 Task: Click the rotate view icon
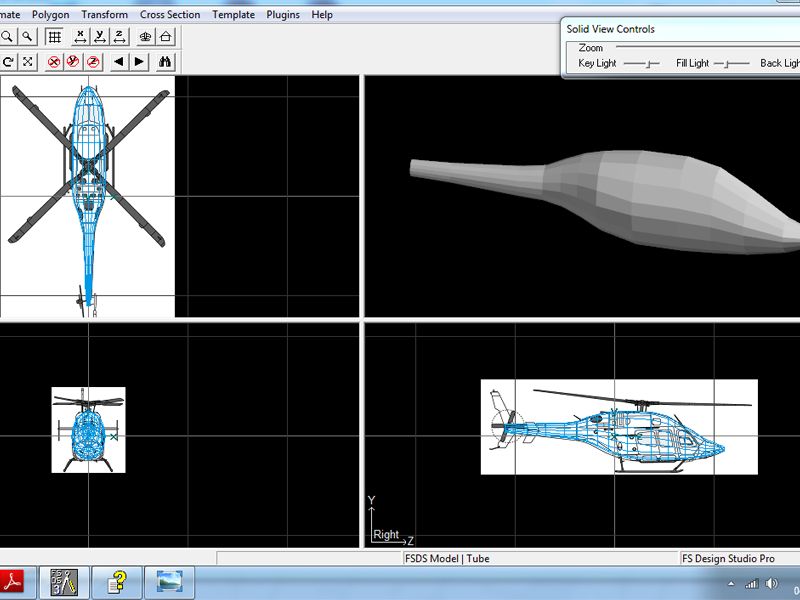tap(9, 60)
